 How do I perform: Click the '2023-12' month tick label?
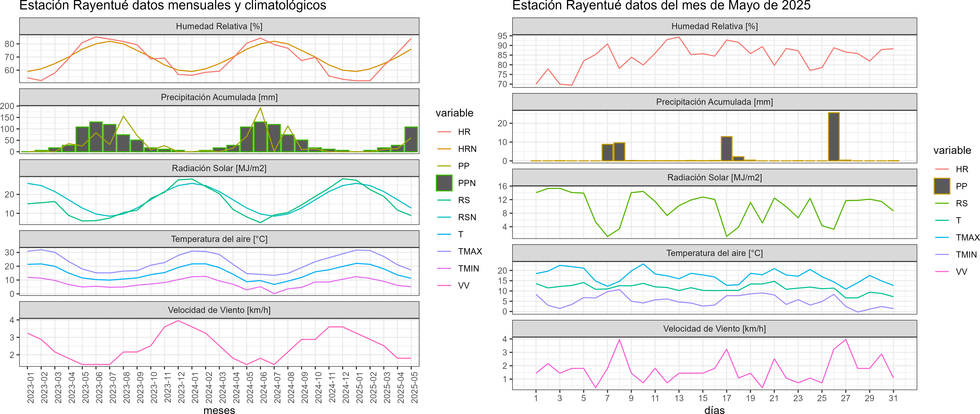click(x=181, y=387)
